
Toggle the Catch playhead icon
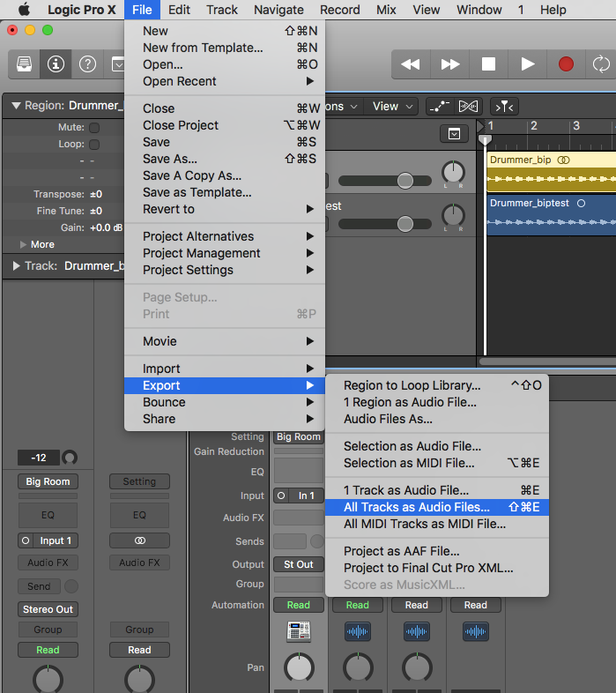(504, 107)
